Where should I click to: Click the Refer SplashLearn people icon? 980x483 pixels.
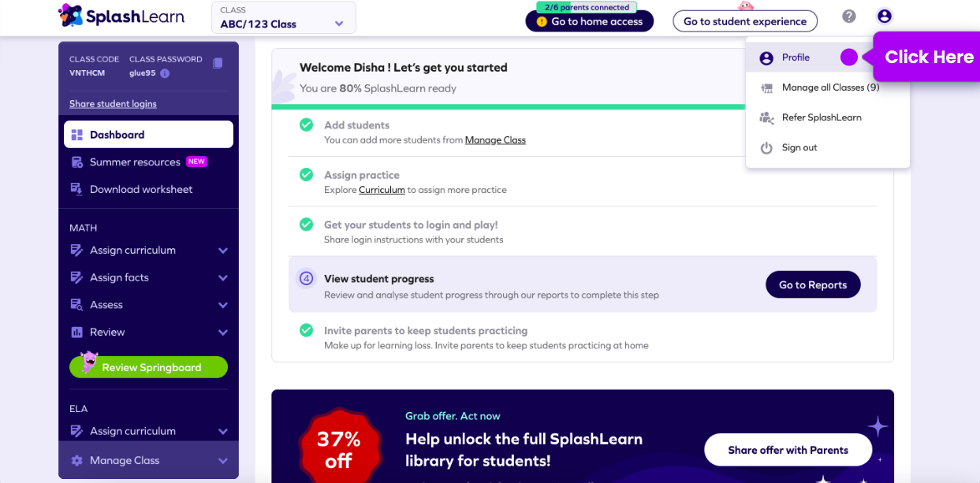766,118
